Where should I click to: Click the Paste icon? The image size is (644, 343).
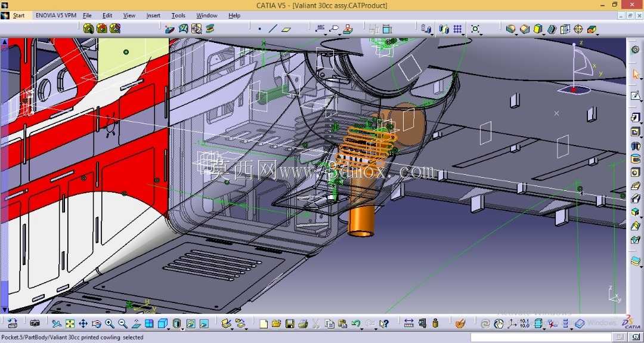click(342, 324)
